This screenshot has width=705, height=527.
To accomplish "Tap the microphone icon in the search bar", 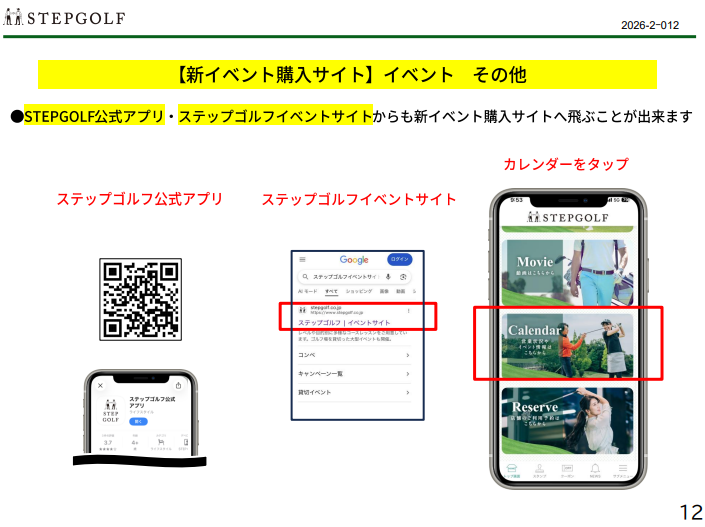I will pyautogui.click(x=388, y=276).
